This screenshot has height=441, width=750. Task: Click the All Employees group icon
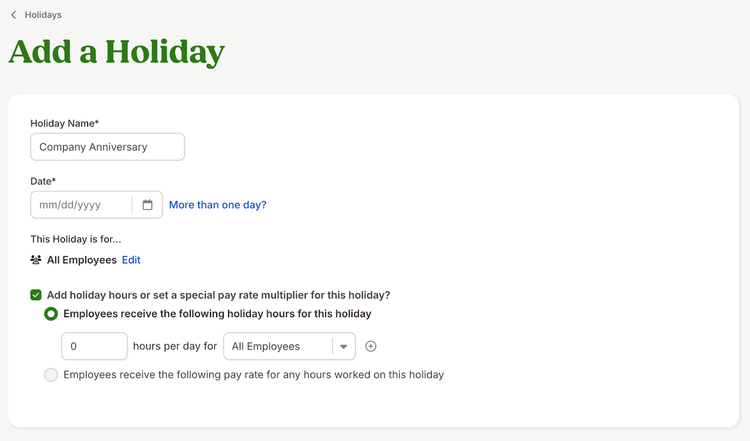point(36,260)
